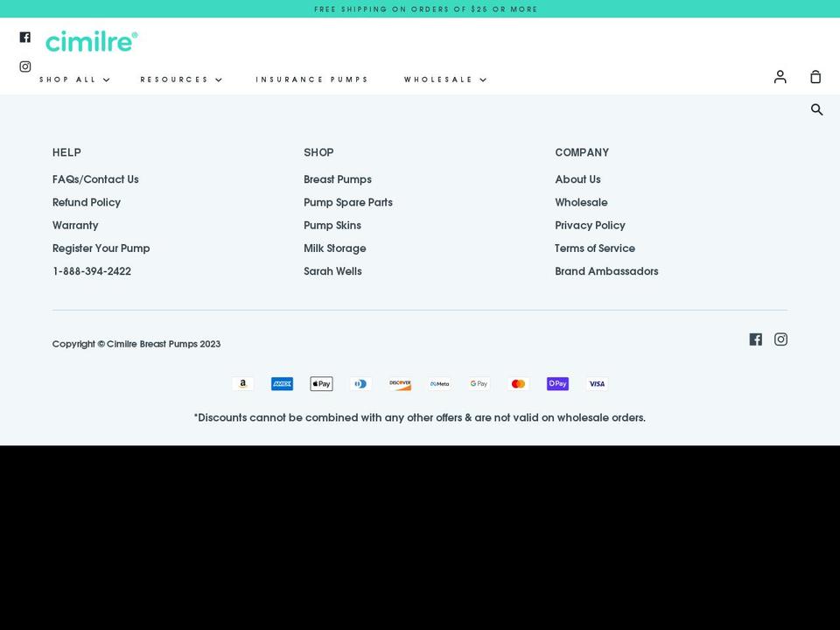The height and width of the screenshot is (630, 840).
Task: Click the Amazon payment icon
Action: [x=242, y=383]
